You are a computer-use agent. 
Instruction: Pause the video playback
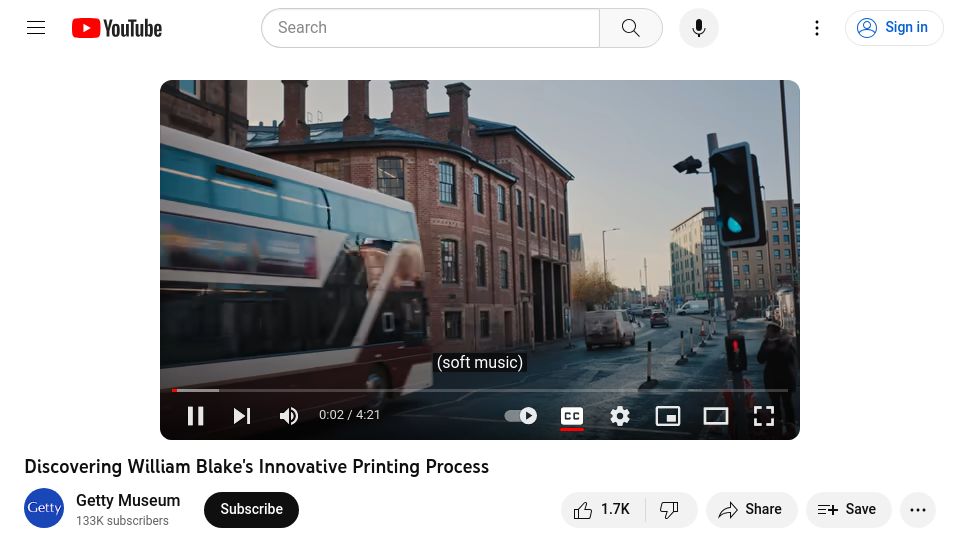coord(196,416)
